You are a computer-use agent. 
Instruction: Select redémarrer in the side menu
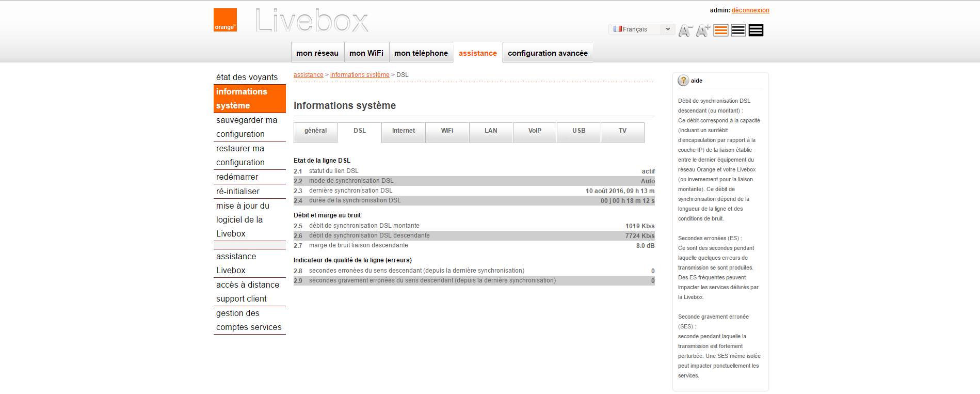pos(237,177)
